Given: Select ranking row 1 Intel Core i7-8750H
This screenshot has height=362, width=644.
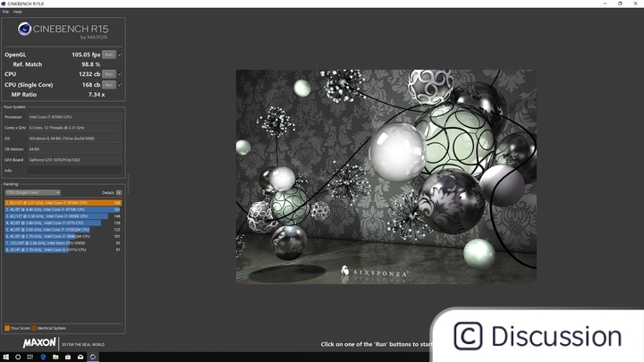Looking at the screenshot, I should (x=63, y=203).
